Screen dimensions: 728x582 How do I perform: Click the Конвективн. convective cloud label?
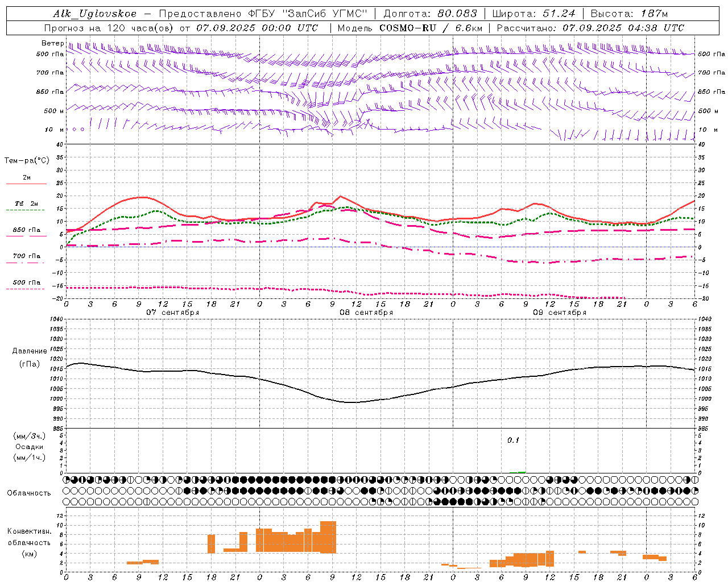30,531
